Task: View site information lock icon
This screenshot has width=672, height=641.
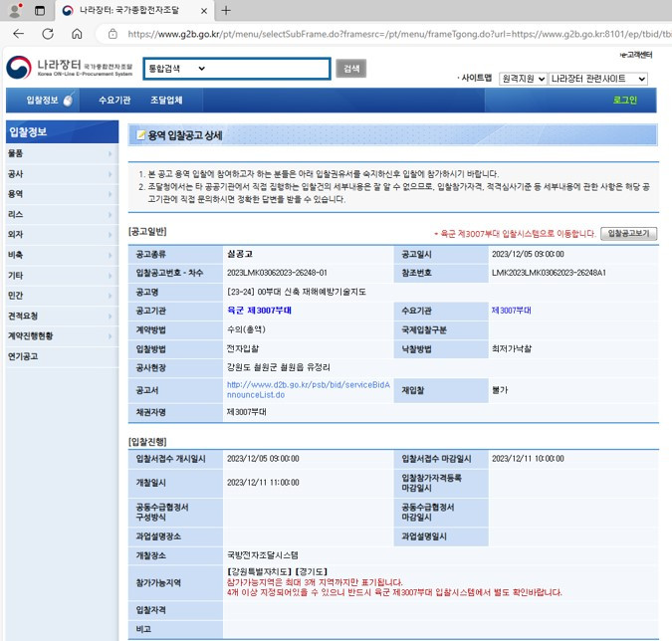Action: tap(112, 34)
